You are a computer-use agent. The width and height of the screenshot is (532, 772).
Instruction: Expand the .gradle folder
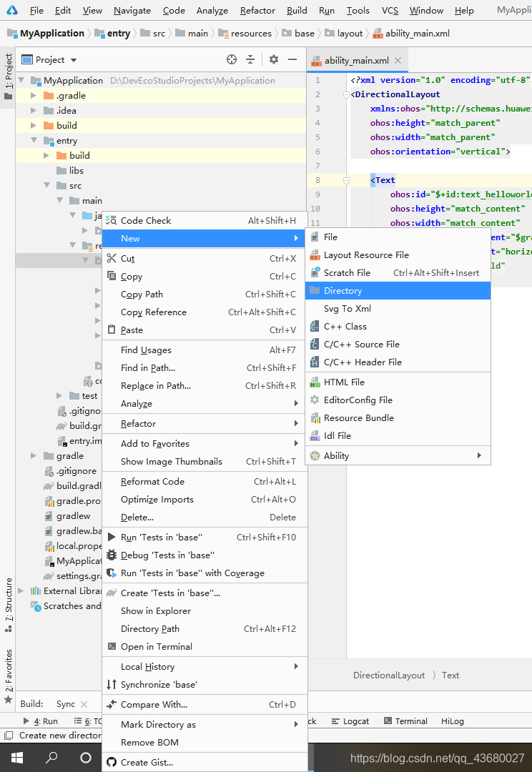point(34,96)
